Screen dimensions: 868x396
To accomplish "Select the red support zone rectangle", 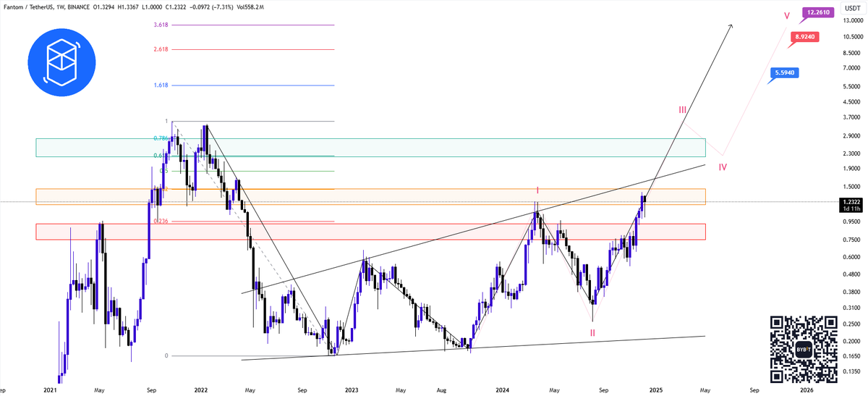I will 370,232.
